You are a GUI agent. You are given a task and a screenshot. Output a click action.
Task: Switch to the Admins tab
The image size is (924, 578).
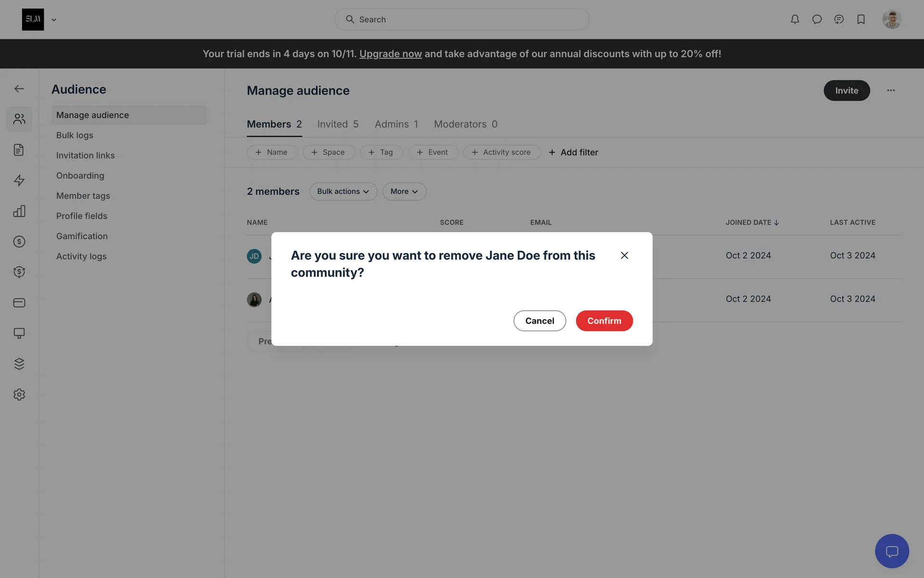tap(396, 124)
